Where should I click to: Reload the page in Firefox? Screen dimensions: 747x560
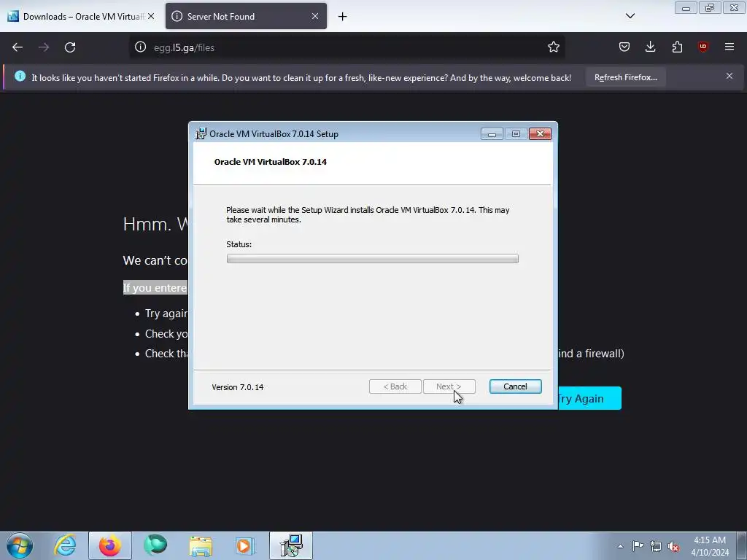(x=70, y=47)
